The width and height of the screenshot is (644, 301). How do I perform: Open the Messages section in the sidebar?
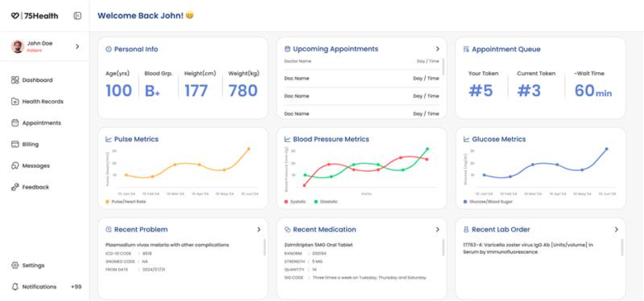(x=36, y=166)
